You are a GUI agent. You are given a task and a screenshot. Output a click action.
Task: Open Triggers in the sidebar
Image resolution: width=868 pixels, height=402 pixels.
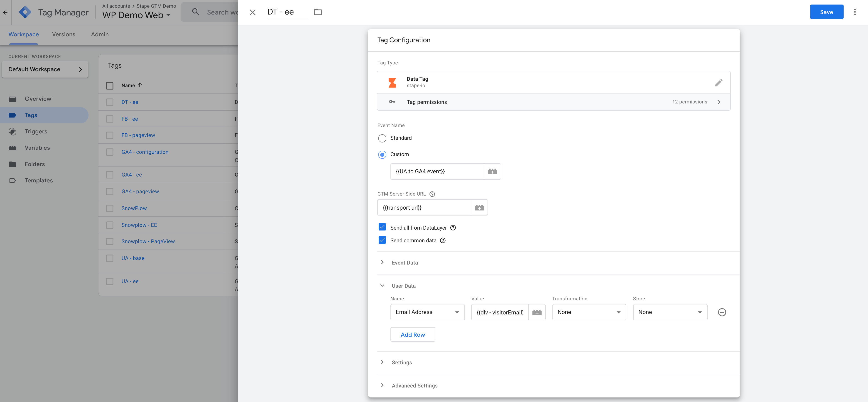click(36, 131)
